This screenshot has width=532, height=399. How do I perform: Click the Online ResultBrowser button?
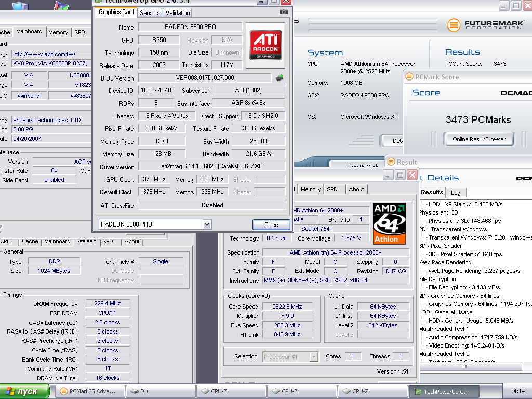click(478, 139)
